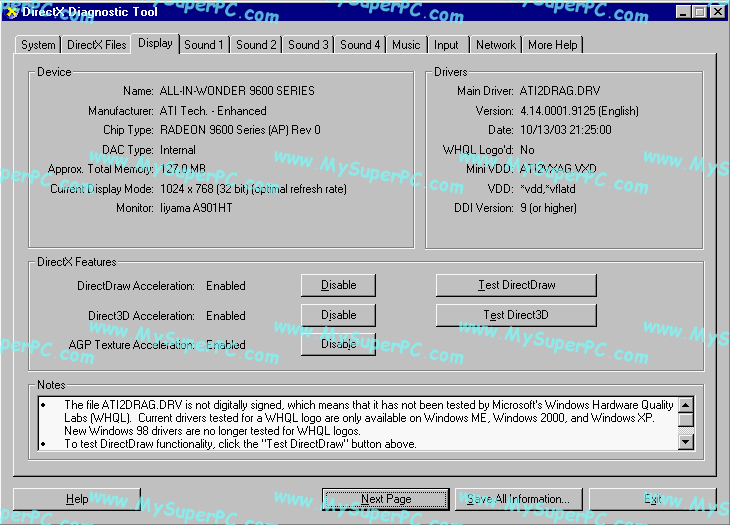
Task: Disable AGP Texture Acceleration
Action: [x=338, y=344]
